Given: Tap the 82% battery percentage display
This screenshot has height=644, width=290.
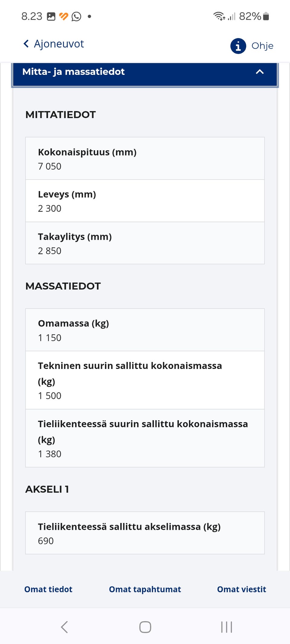Looking at the screenshot, I should tap(250, 16).
